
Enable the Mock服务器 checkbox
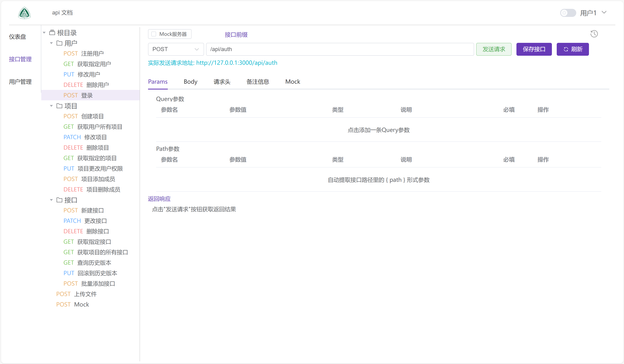click(x=154, y=34)
